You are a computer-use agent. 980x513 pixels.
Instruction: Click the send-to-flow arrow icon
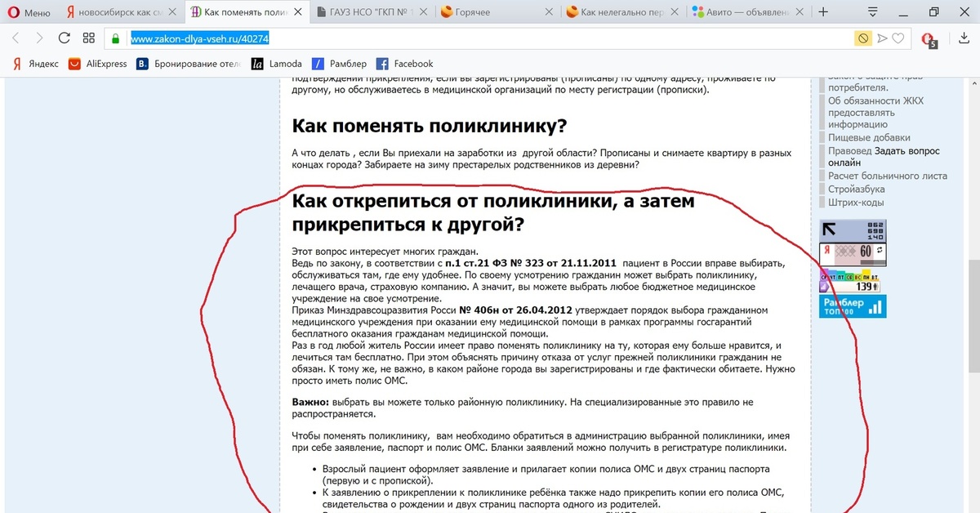click(882, 38)
